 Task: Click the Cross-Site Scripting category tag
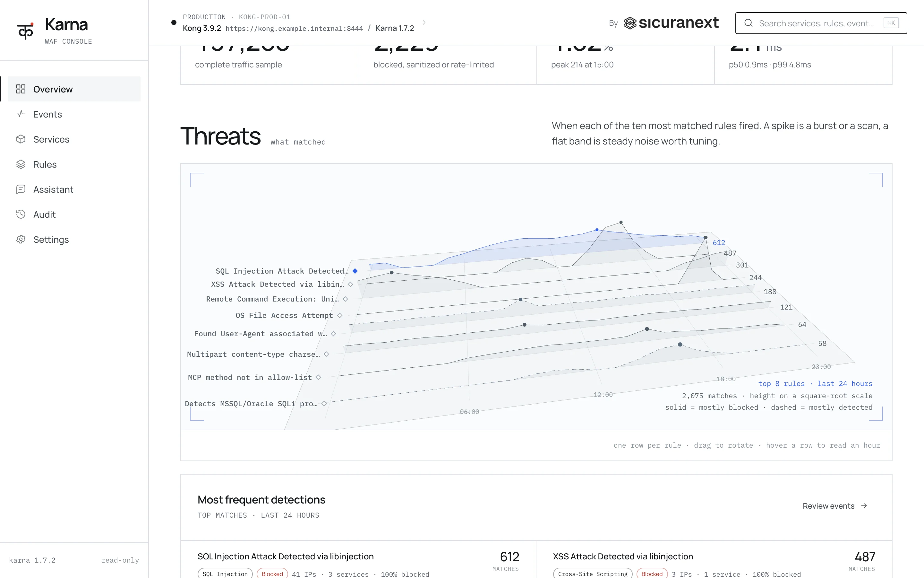point(593,574)
